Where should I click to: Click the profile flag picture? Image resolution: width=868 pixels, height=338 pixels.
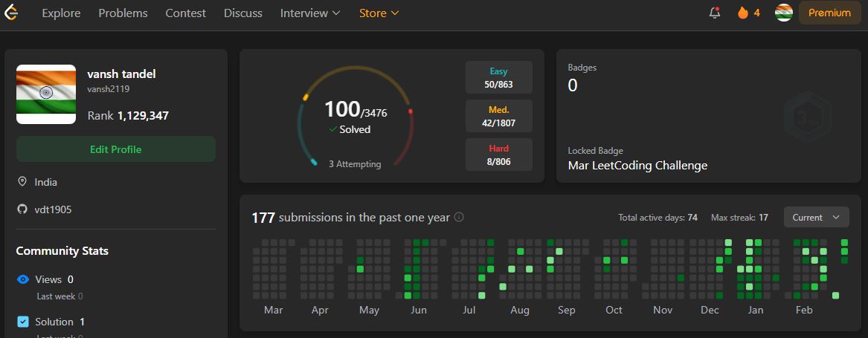pos(46,94)
